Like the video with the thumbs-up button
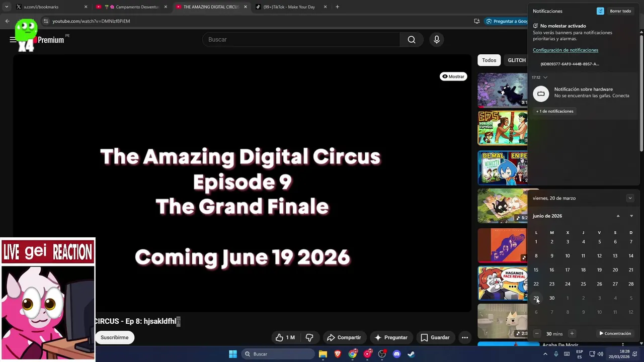The image size is (644, 362). click(285, 337)
